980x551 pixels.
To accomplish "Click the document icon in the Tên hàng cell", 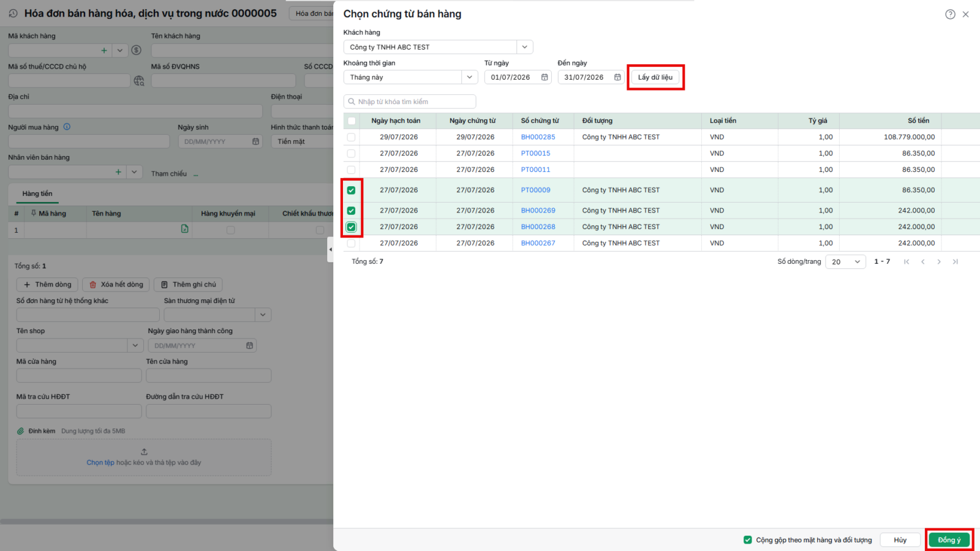I will [x=184, y=229].
